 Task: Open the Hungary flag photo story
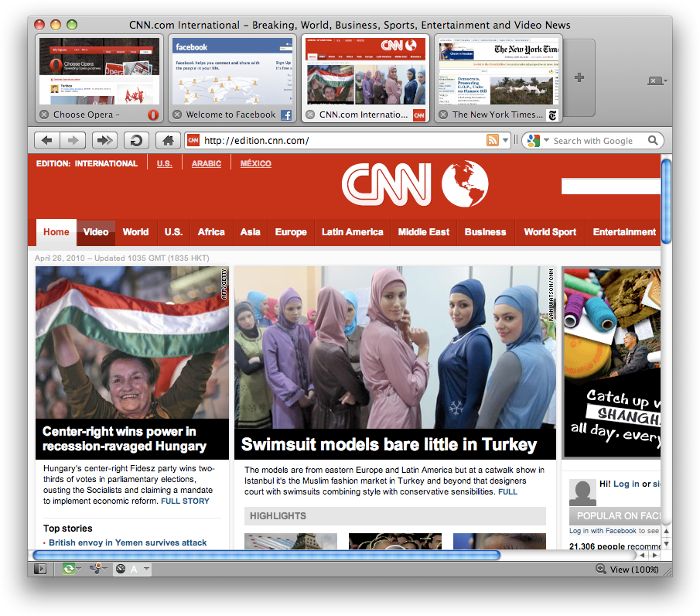[x=132, y=343]
